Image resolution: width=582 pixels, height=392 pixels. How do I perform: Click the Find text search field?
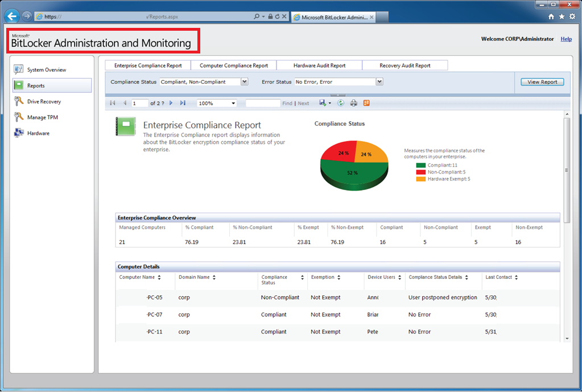coord(263,103)
